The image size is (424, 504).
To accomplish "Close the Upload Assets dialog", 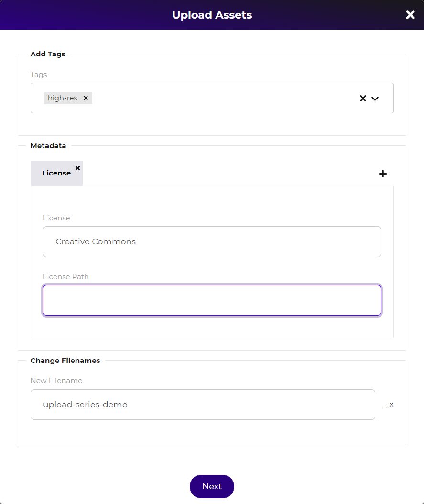I will [410, 15].
